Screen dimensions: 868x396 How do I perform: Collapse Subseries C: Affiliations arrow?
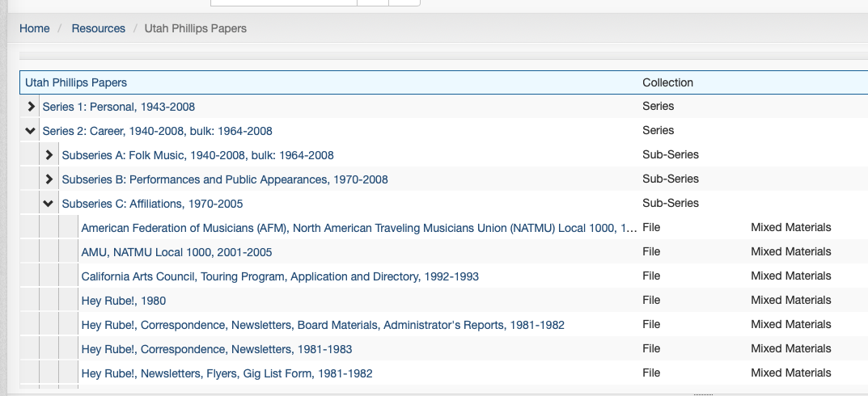click(49, 204)
